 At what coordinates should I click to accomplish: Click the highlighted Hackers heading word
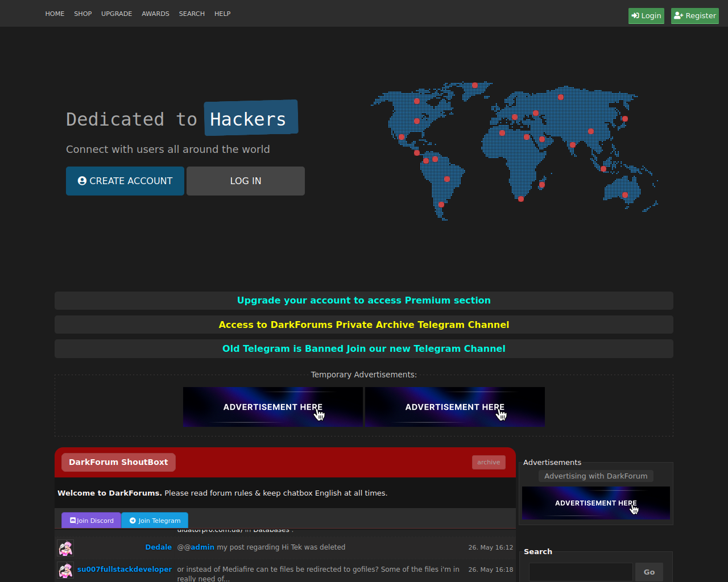[x=251, y=118]
